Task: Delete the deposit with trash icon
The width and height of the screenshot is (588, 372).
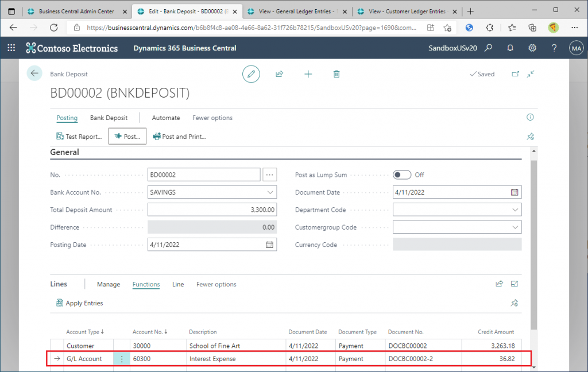Action: [336, 74]
